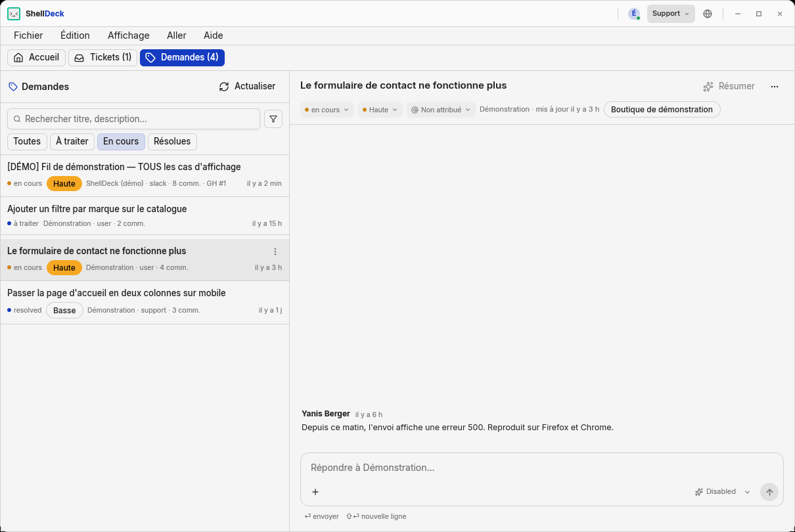Click the plus attachment icon in reply box
This screenshot has height=532, width=795.
(x=315, y=492)
